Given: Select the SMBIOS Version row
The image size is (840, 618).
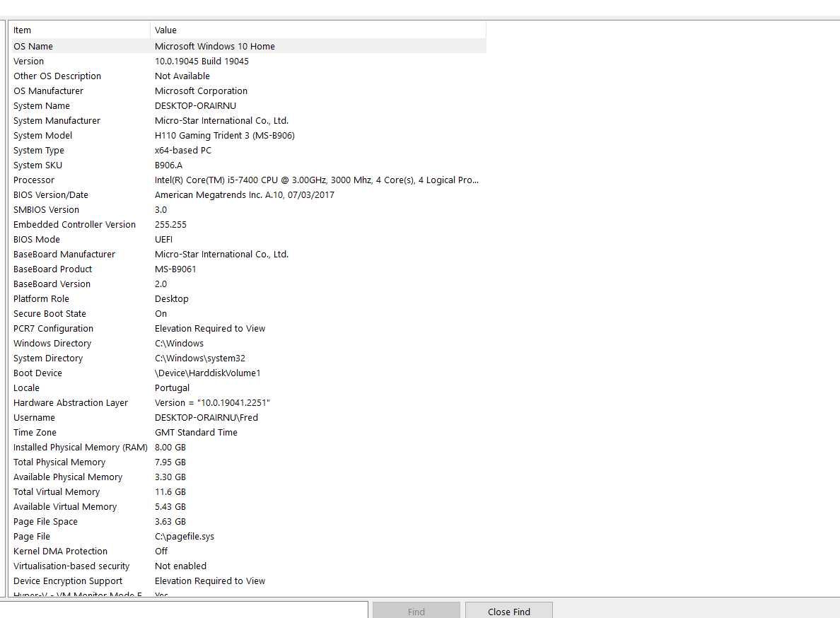Looking at the screenshot, I should click(x=247, y=210).
